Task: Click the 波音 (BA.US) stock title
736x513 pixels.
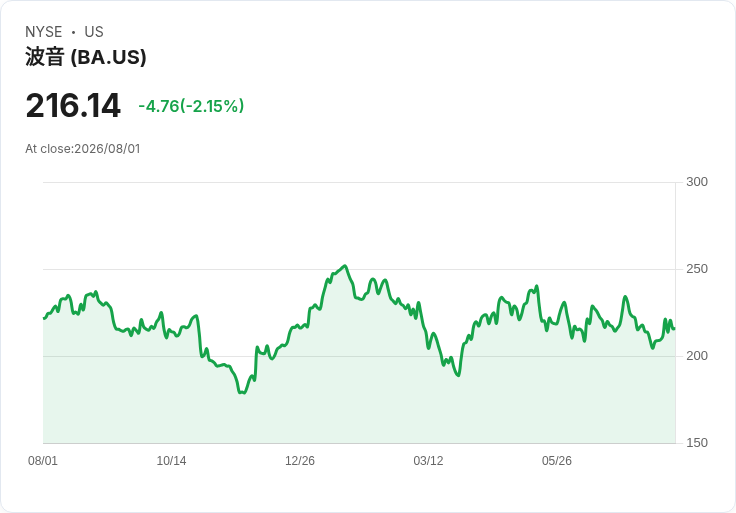Action: [85, 57]
